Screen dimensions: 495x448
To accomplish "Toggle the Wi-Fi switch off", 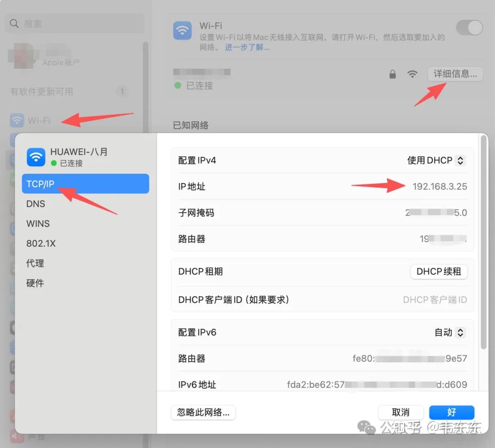I will tap(469, 28).
